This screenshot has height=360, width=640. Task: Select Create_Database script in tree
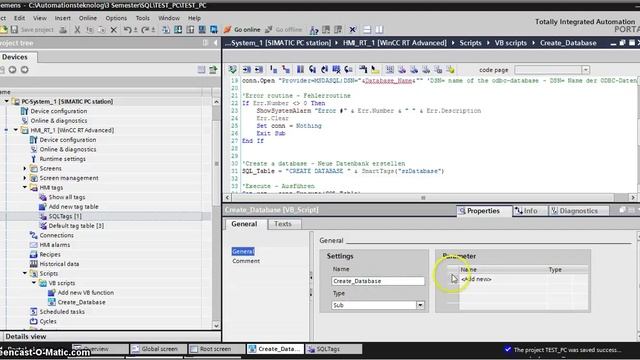(81, 302)
